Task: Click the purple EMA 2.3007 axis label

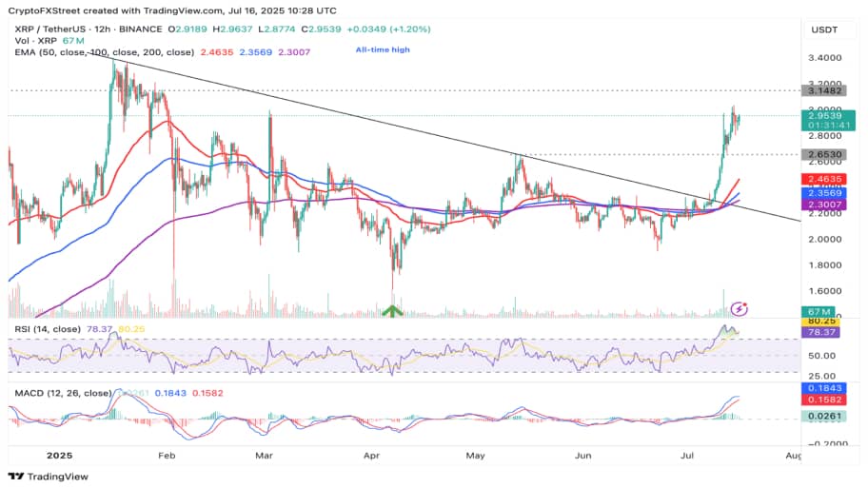Action: click(823, 205)
